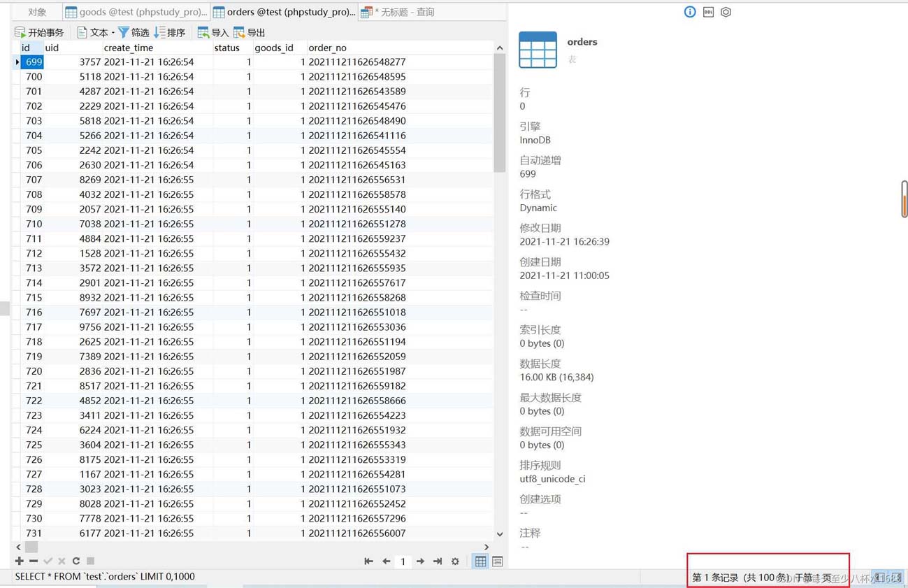Click 开始事务 to begin transaction
908x588 pixels.
coord(39,32)
